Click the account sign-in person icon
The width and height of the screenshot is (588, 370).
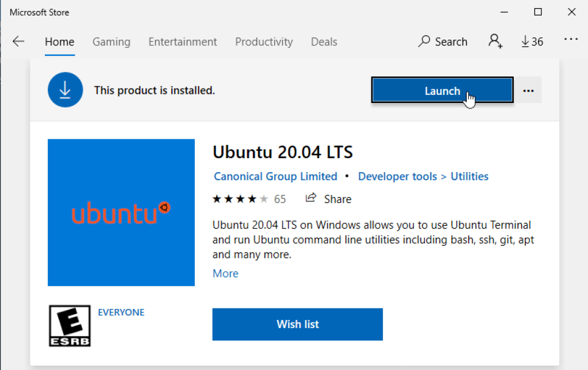[x=494, y=41]
